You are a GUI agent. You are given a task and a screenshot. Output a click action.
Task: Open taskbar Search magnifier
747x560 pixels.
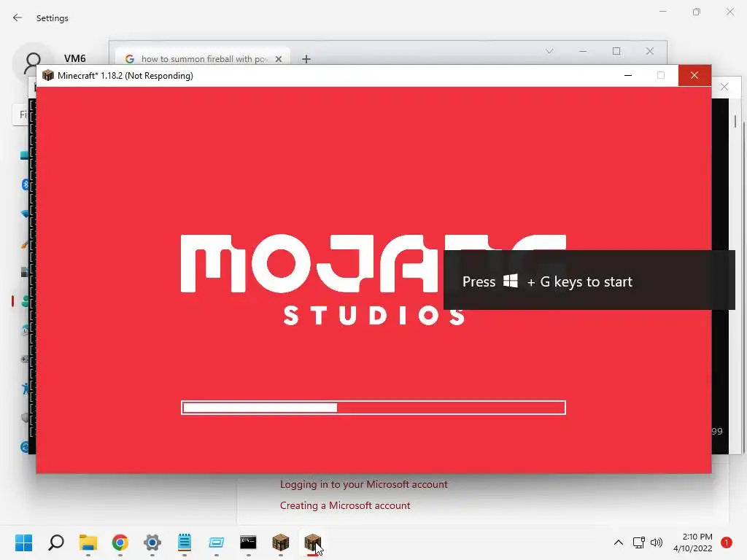56,542
